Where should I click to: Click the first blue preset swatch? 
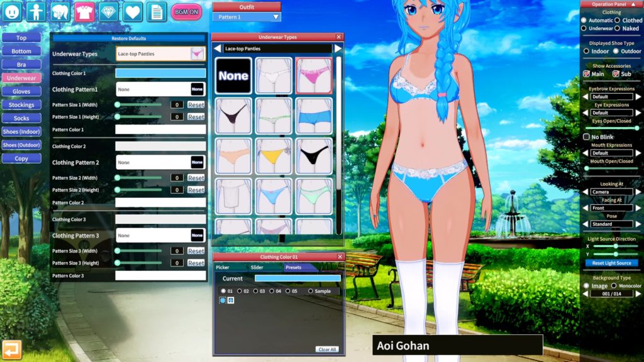coord(223,300)
